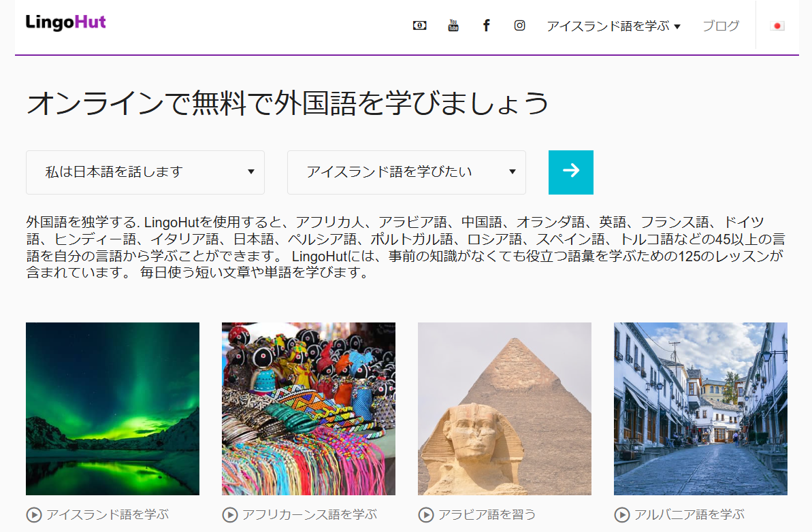812x532 pixels.
Task: Click the Japanese flag language icon
Action: click(777, 26)
